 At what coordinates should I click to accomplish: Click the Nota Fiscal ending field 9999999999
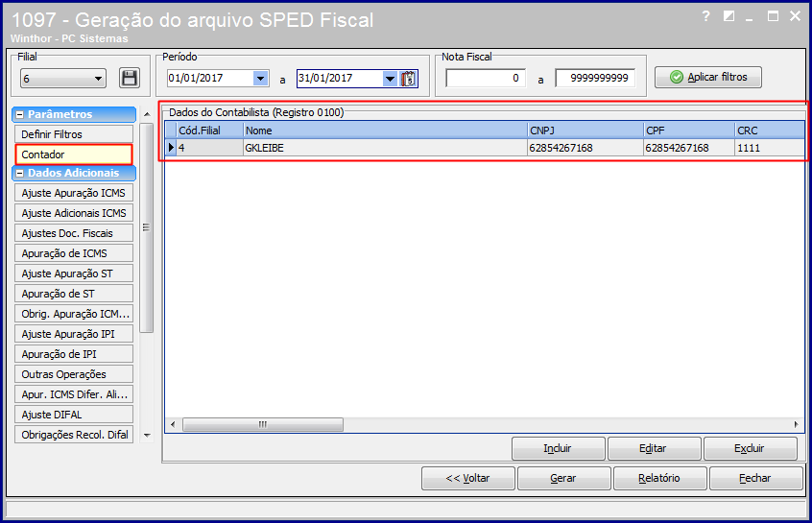[595, 78]
